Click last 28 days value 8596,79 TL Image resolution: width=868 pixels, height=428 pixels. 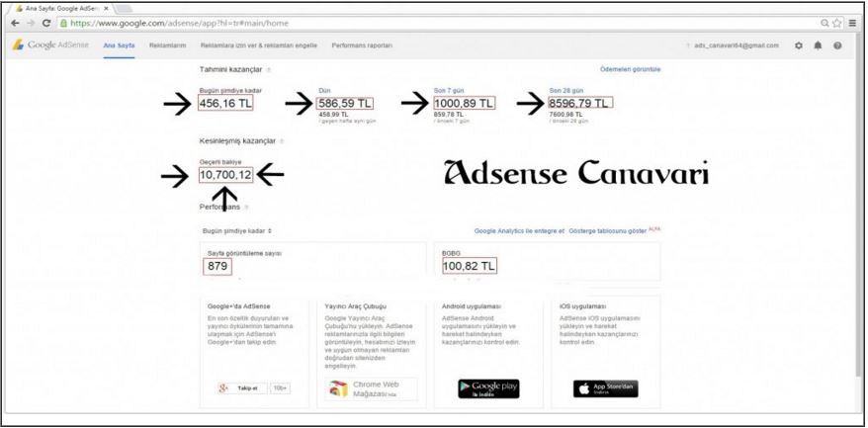[x=580, y=103]
